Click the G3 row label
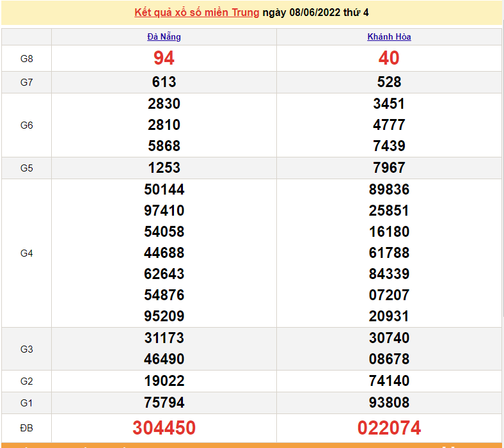 click(26, 349)
